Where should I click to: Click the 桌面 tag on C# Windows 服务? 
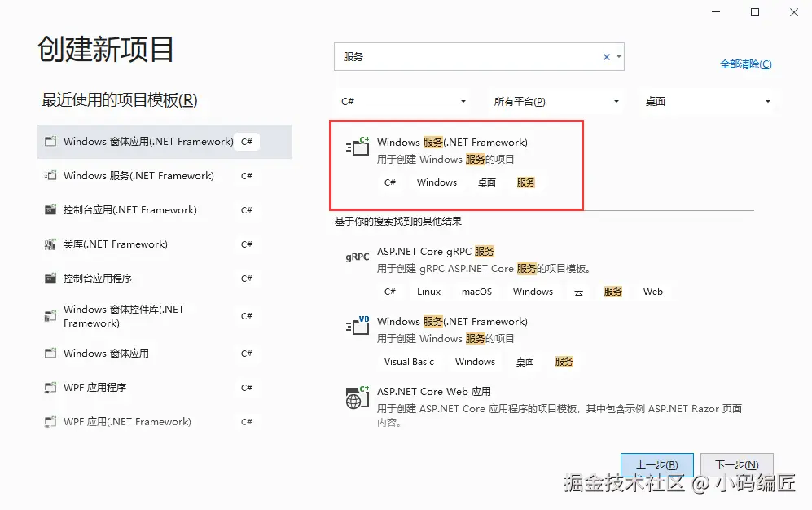pos(487,182)
